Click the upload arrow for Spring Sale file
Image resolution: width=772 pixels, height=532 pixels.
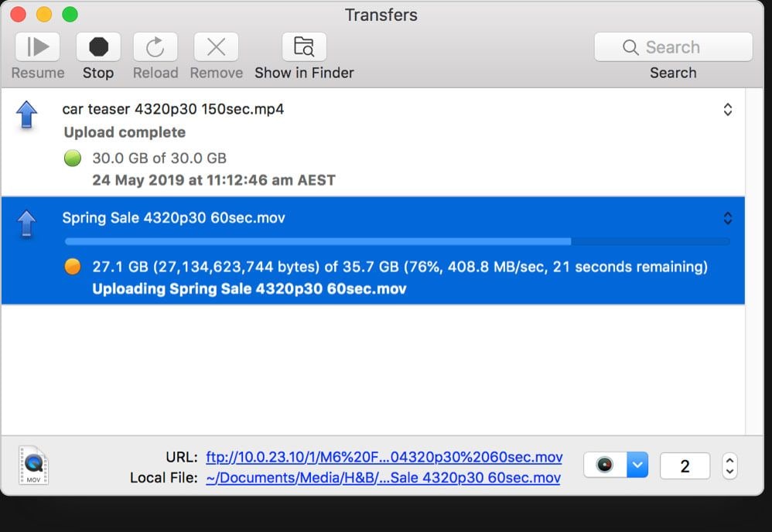[x=26, y=224]
